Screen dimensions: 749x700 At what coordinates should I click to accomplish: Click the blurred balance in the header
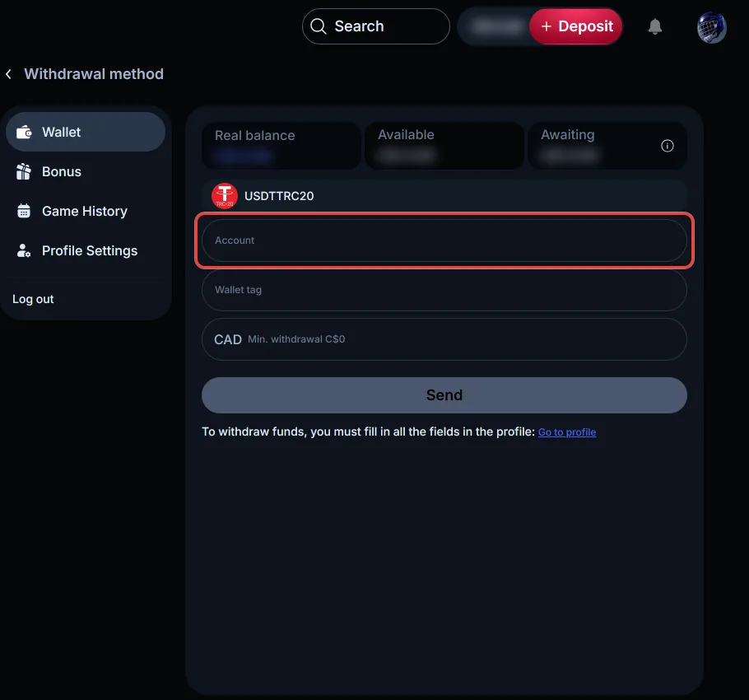pyautogui.click(x=497, y=26)
